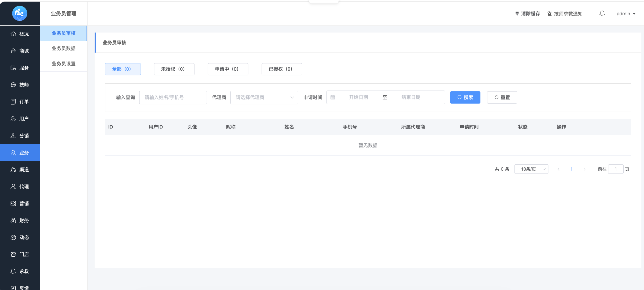Click the 清除缓存 text link

531,14
